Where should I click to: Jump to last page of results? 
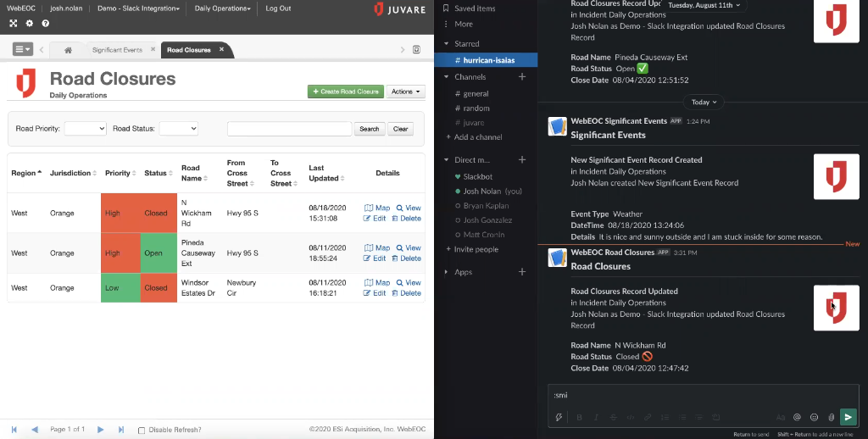(120, 430)
